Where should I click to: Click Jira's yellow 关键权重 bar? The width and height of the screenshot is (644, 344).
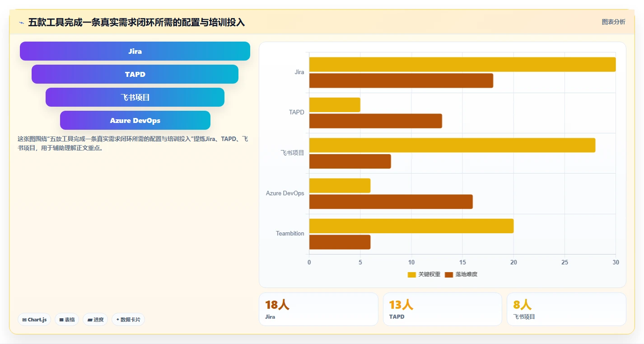coord(462,64)
